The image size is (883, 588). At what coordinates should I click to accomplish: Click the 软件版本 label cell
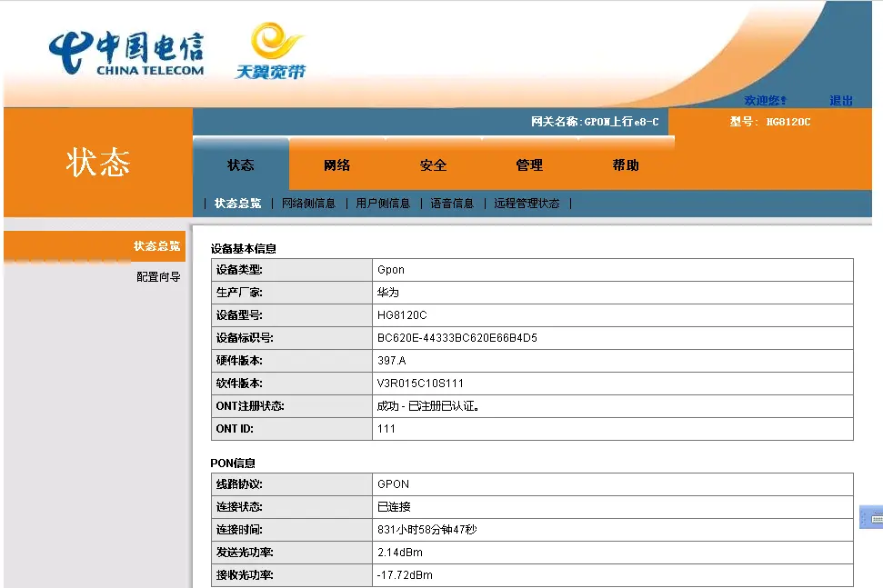pos(292,384)
